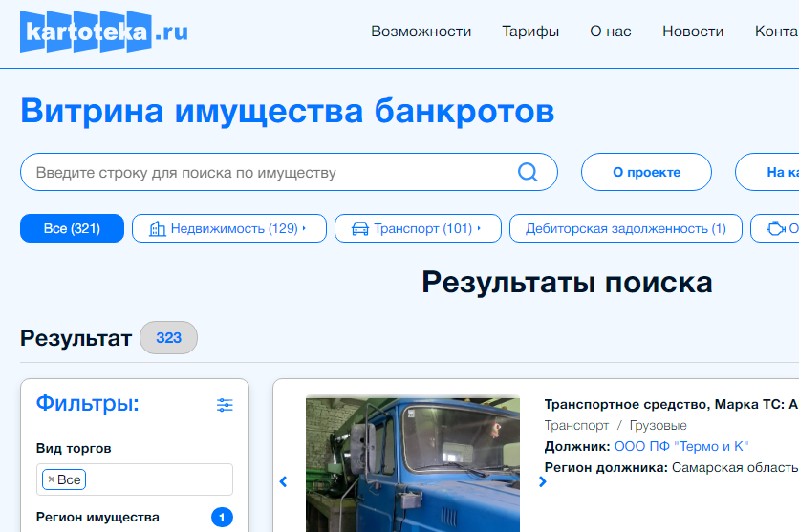Open the filter settings sliders icon
This screenshot has width=799, height=532.
pos(225,405)
